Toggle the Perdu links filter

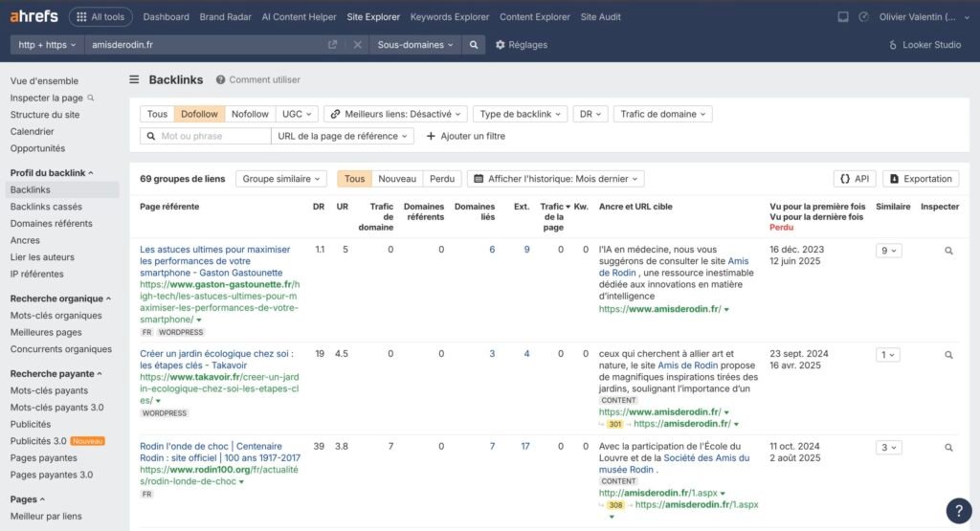pos(442,179)
